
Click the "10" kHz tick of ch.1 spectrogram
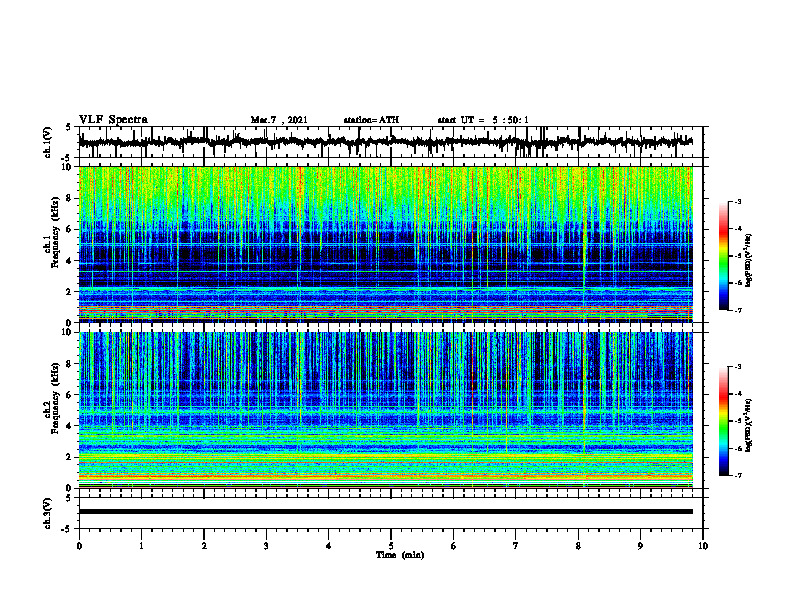[68, 167]
